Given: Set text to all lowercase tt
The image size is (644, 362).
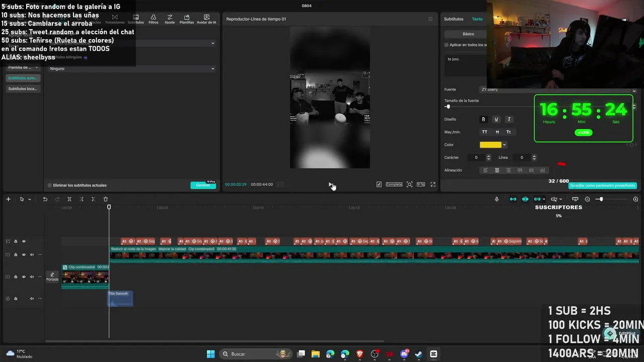Looking at the screenshot, I should (497, 132).
